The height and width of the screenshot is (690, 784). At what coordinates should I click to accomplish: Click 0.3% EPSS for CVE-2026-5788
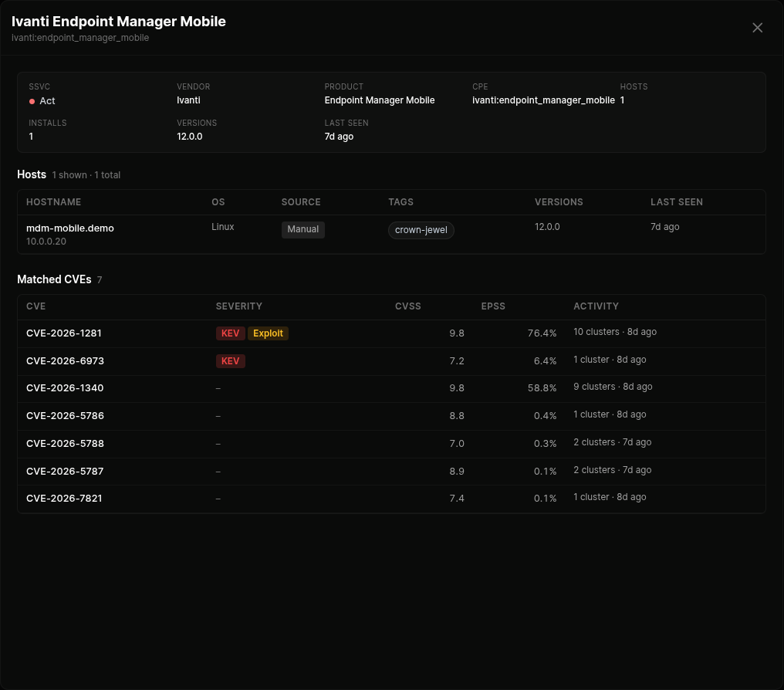545,444
